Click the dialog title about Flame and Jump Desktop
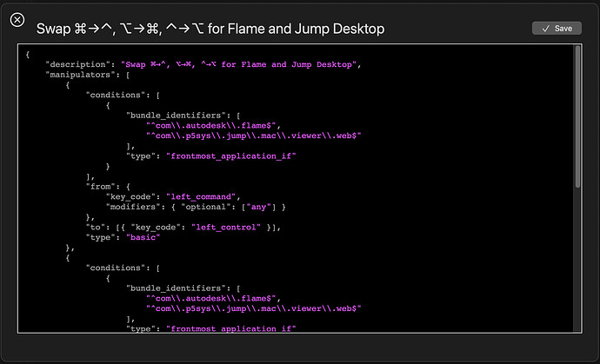Screen dimensions: 600x364 point(210,29)
